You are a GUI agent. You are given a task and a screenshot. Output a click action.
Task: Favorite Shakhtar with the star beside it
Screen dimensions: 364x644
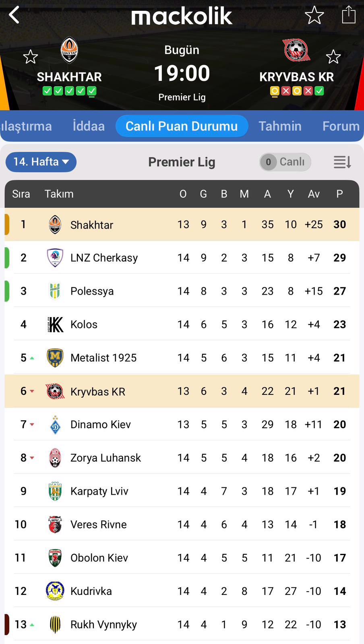(31, 57)
